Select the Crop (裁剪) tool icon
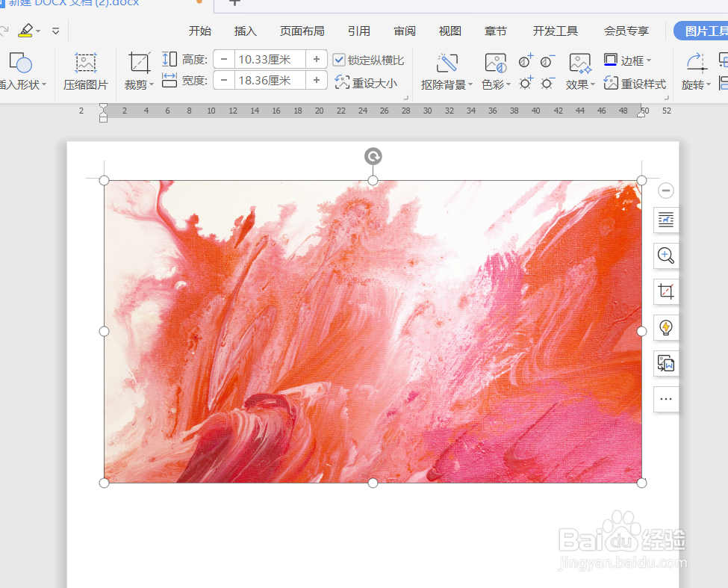Viewport: 728px width, 588px height. [140, 63]
